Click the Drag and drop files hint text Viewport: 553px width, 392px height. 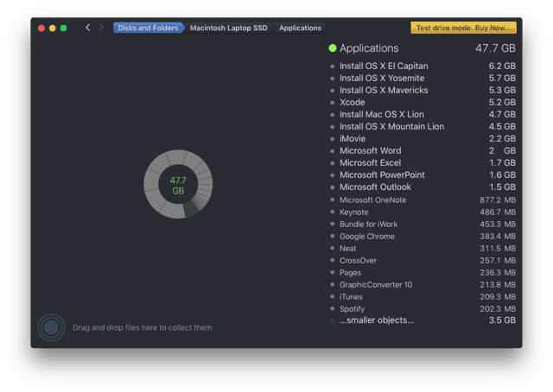142,327
